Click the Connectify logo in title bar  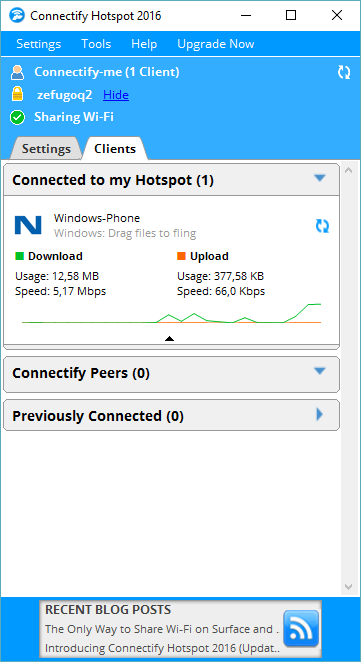[x=15, y=16]
